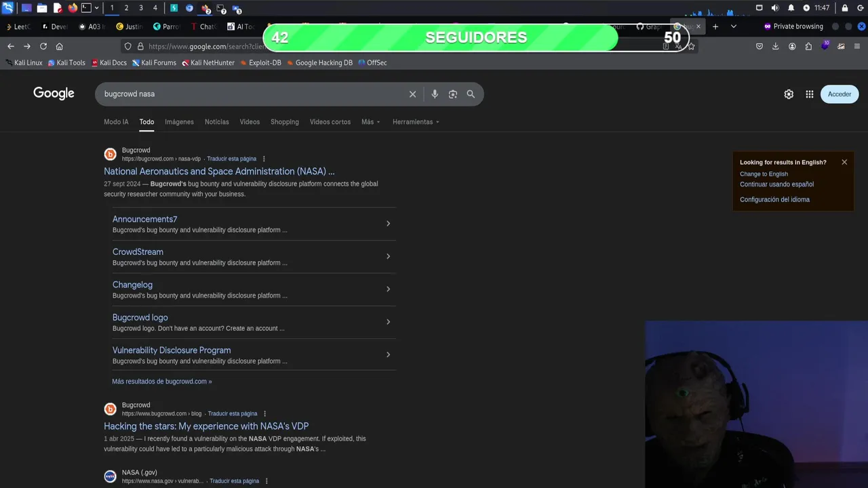The height and width of the screenshot is (488, 868).
Task: Open a new browser tab
Action: (715, 26)
